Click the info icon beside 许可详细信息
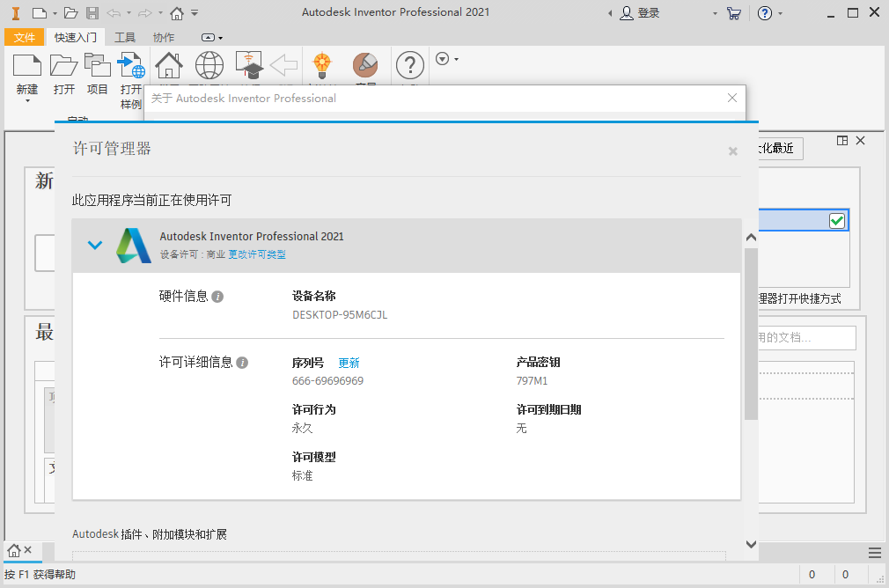The width and height of the screenshot is (889, 588). click(242, 363)
